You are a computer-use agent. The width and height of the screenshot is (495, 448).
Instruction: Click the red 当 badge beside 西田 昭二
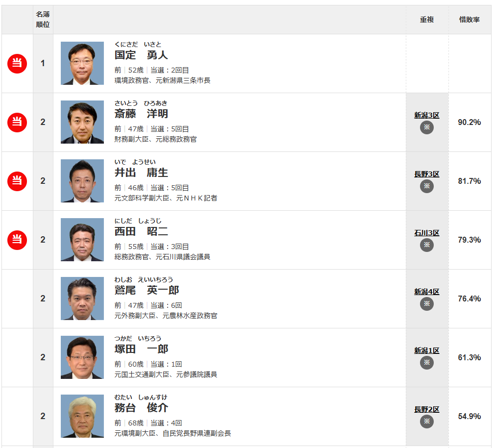pos(17,240)
